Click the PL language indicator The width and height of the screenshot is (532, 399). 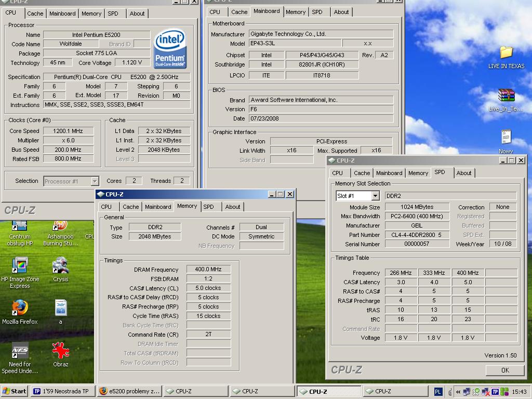point(438,392)
